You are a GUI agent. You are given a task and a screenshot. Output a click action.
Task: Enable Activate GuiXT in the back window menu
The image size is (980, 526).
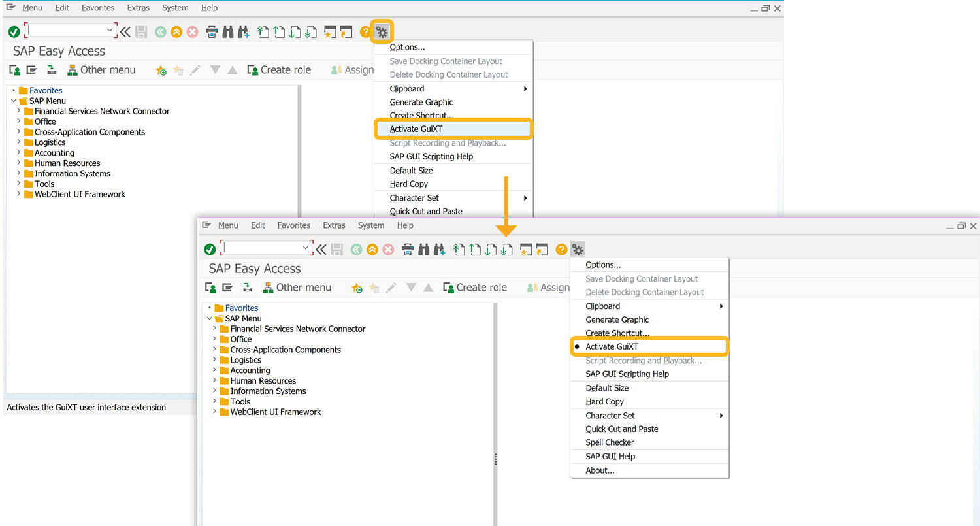point(454,129)
